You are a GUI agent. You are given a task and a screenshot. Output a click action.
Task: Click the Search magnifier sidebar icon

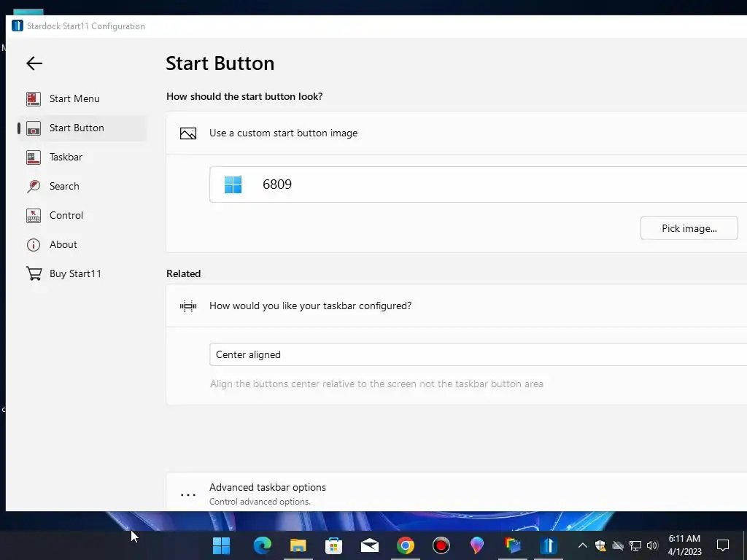click(34, 186)
